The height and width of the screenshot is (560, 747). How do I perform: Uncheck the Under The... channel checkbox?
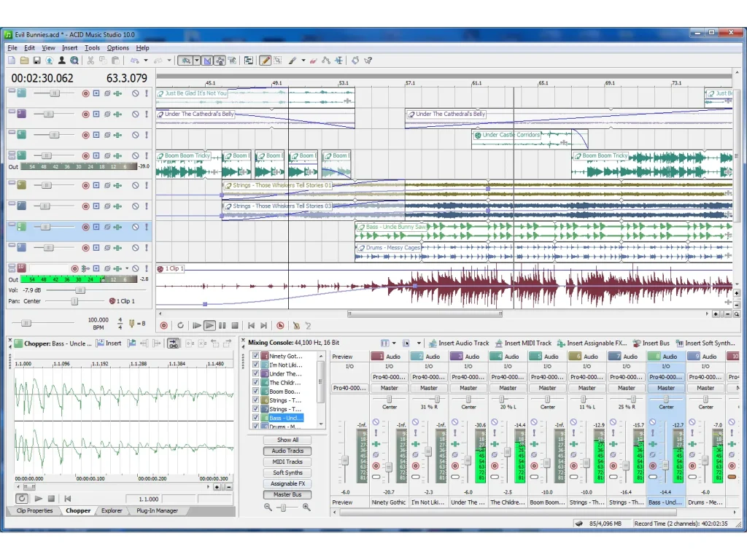(x=256, y=373)
